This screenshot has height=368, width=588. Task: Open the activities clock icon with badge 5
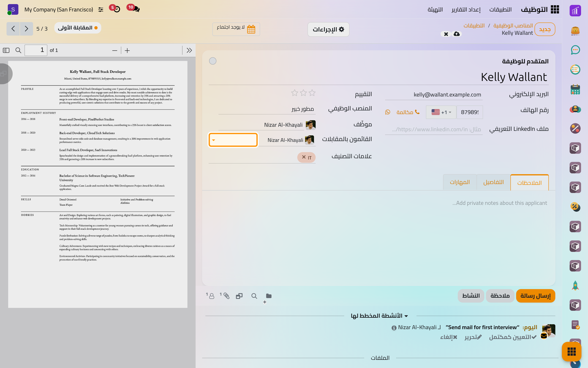[117, 9]
